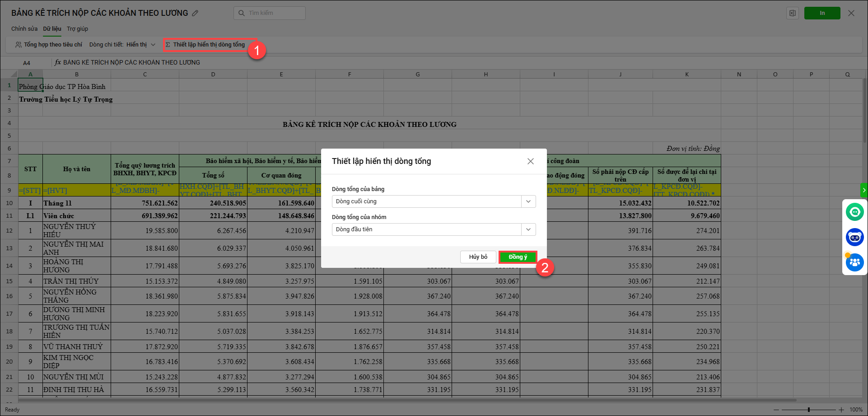Click the Tìm kiếm search field
The height and width of the screenshot is (416, 868).
click(x=270, y=13)
